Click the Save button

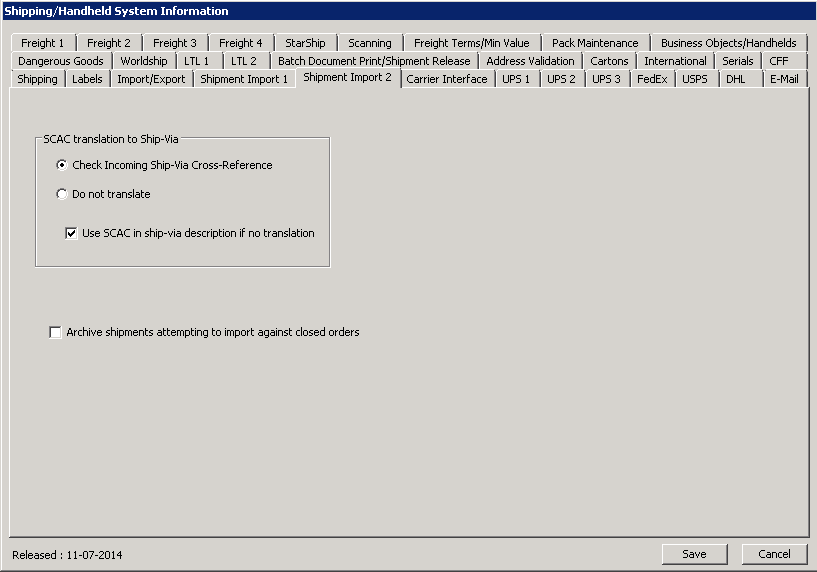(694, 554)
